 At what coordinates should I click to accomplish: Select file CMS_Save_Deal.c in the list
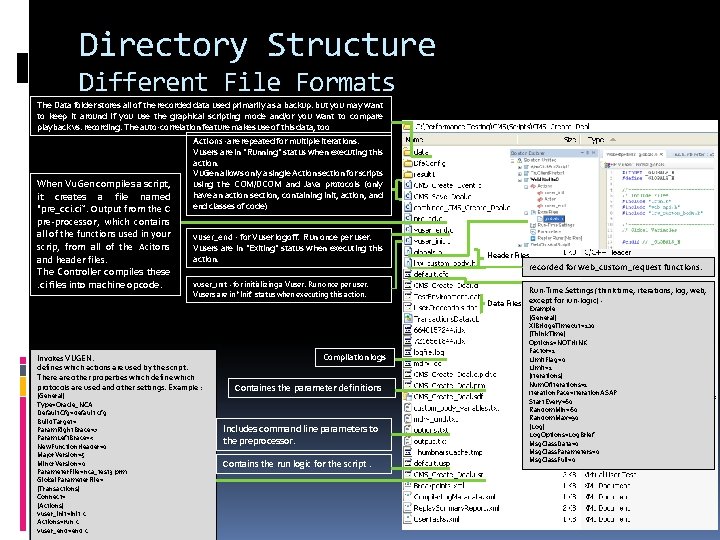tap(442, 196)
